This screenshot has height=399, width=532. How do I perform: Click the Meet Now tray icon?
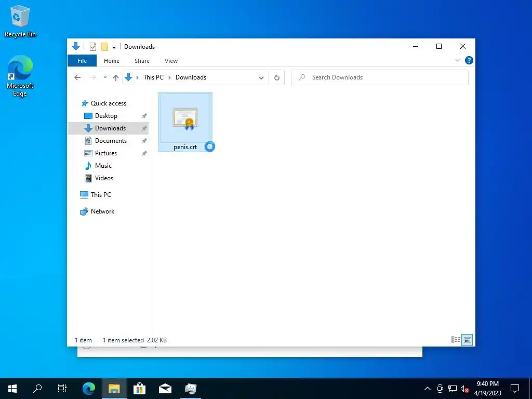(440, 389)
